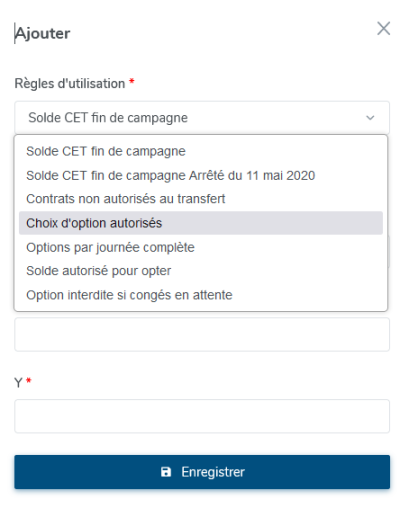400x508 pixels.
Task: Click the Enregistrer button text
Action: (213, 472)
